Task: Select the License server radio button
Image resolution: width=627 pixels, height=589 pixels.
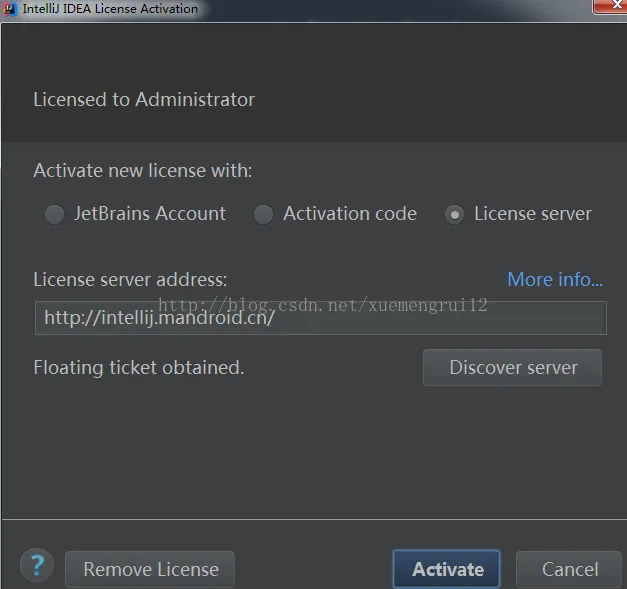Action: coord(454,214)
